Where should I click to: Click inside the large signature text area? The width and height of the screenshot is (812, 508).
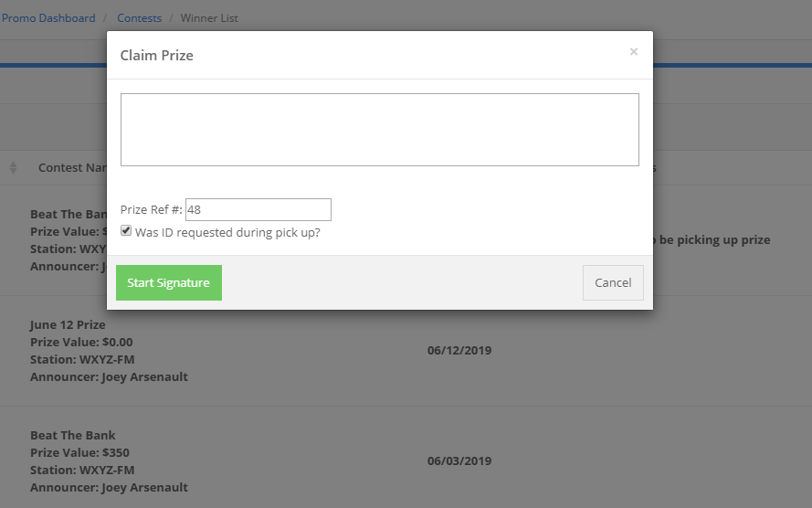(379, 130)
